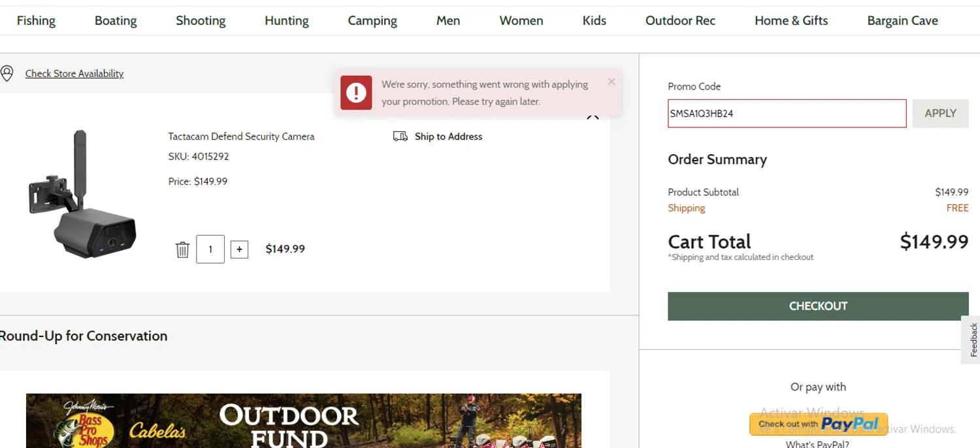Image resolution: width=980 pixels, height=448 pixels.
Task: Open Check Store Availability link
Action: coord(74,74)
